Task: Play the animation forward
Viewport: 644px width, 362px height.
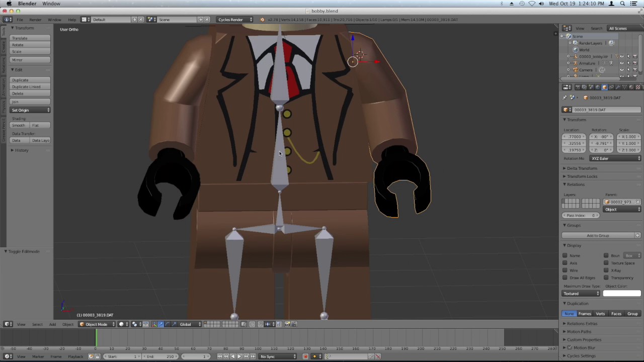Action: 239,356
